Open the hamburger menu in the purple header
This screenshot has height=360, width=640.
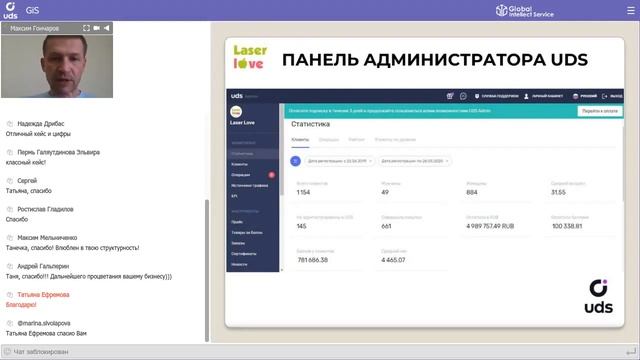(x=631, y=11)
